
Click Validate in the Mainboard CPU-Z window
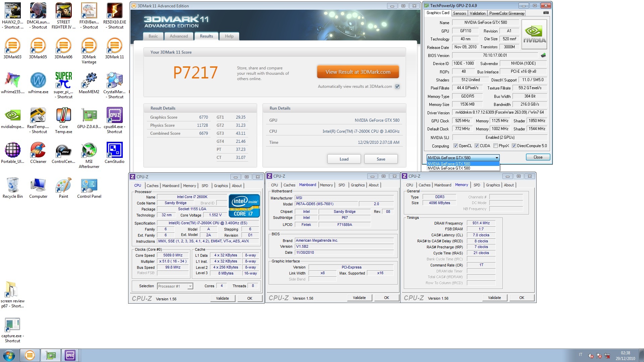coord(359,298)
